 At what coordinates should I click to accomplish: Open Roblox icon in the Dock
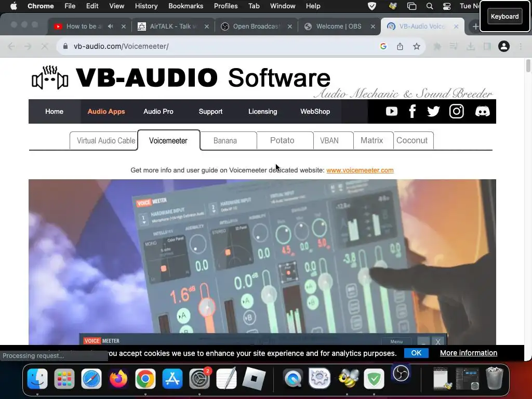click(254, 378)
